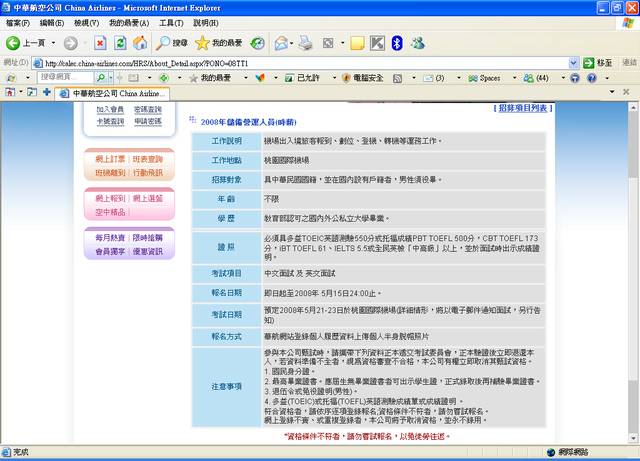Open the History clock icon
The image size is (640, 461).
257,43
